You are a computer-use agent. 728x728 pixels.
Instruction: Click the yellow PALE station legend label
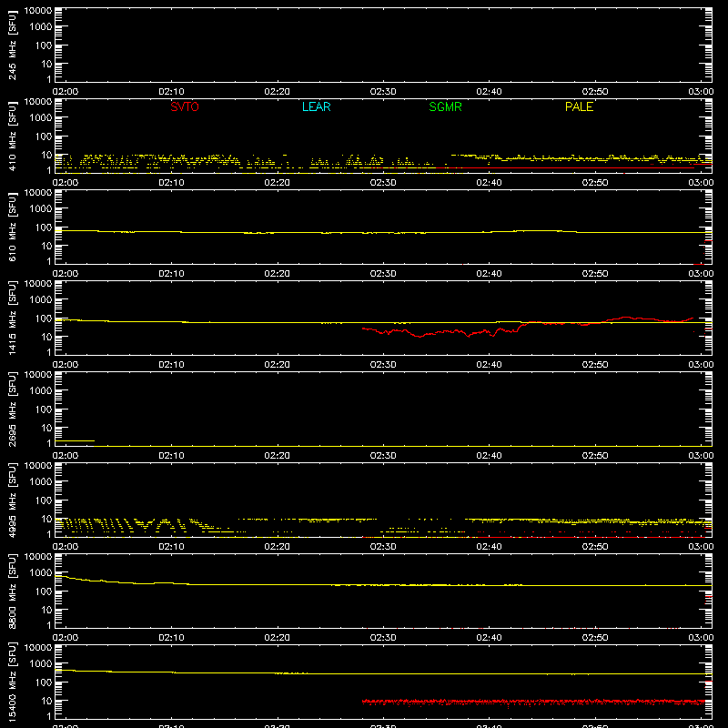(x=579, y=106)
